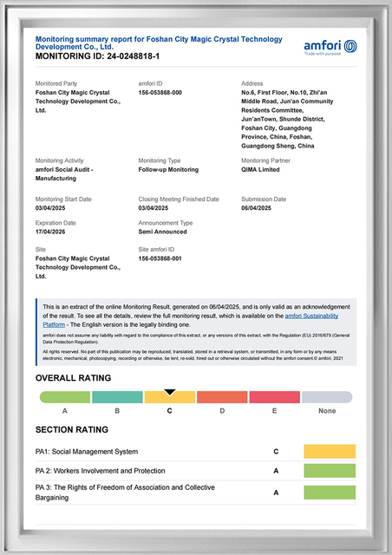The width and height of the screenshot is (392, 555).
Task: Select the green A rating segment
Action: tap(65, 397)
